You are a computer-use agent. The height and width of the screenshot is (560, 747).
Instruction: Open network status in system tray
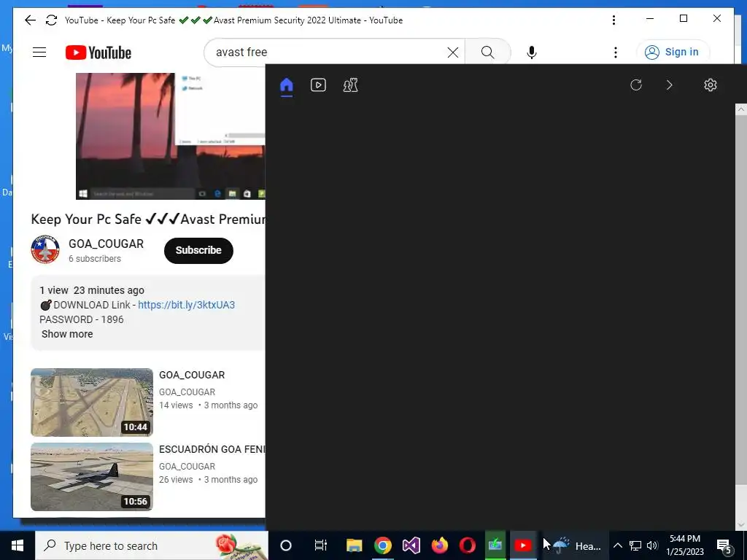point(635,545)
